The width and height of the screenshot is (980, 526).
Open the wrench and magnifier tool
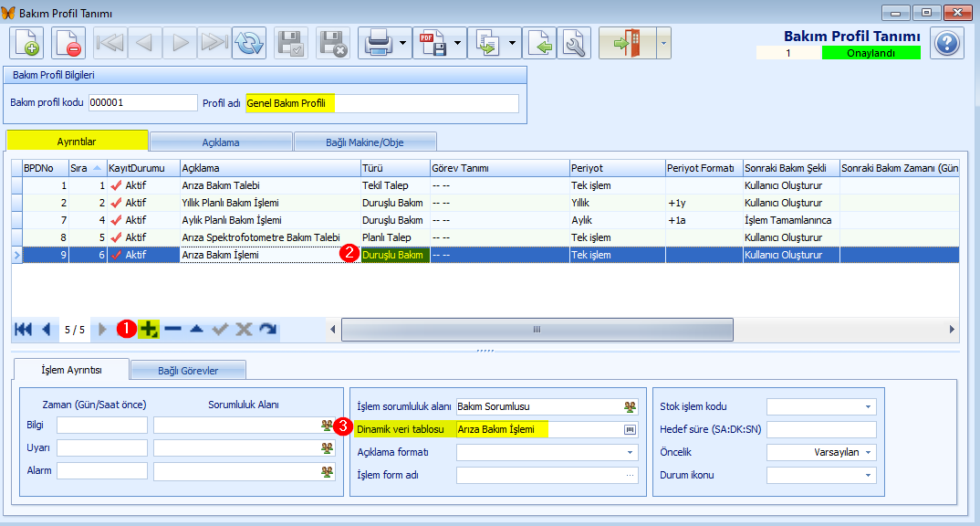pyautogui.click(x=574, y=43)
